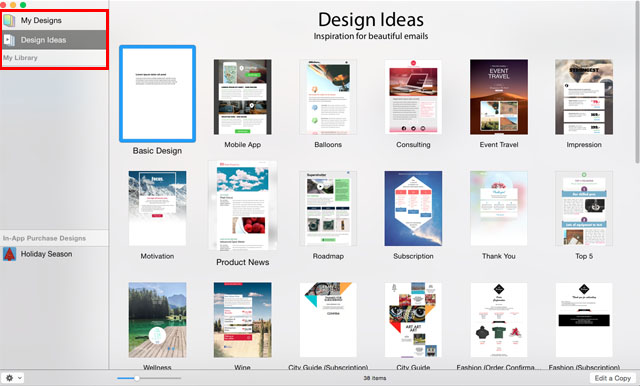Select the Top 5 template
This screenshot has height=386, width=640.
click(x=584, y=209)
